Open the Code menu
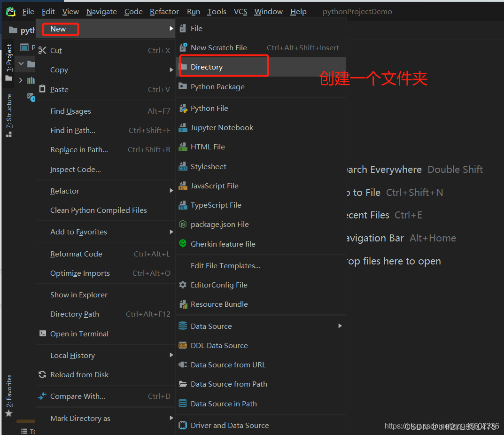This screenshot has width=504, height=435. tap(133, 12)
